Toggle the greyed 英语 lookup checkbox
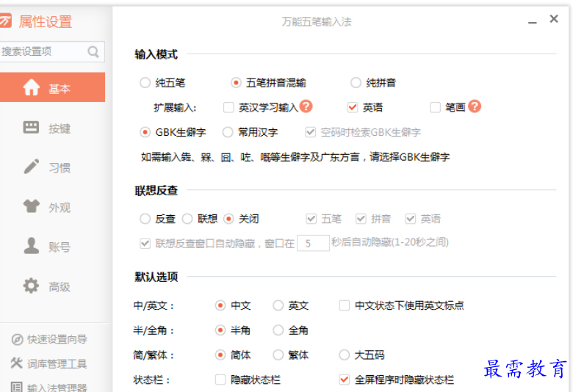Image resolution: width=573 pixels, height=392 pixels. 411,219
